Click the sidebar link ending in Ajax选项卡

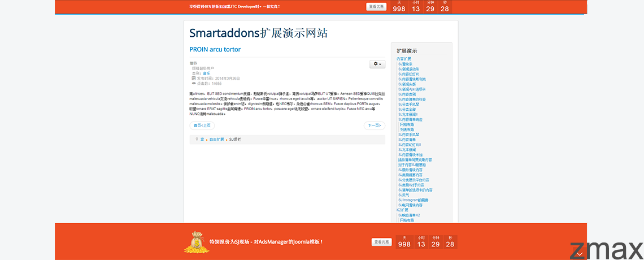coord(412,89)
